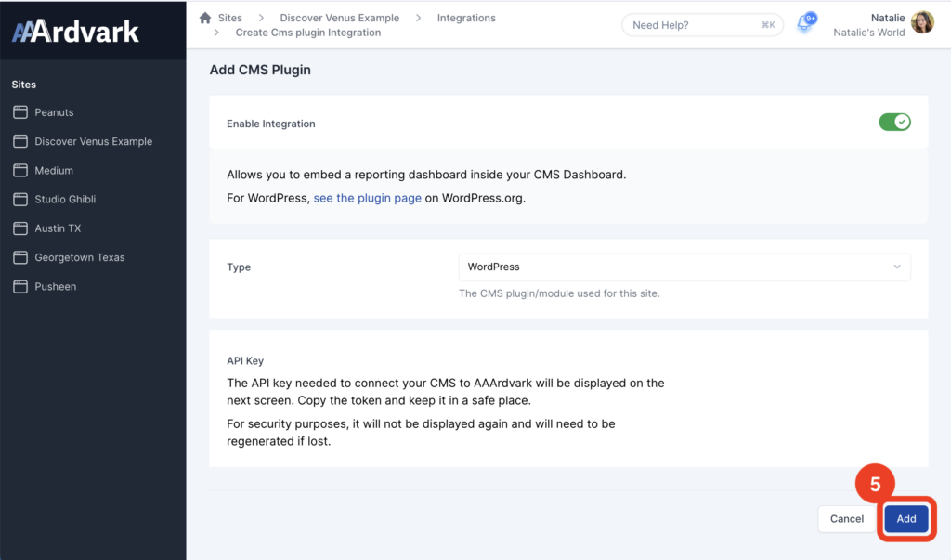Click the Austin TX site icon
Image resolution: width=951 pixels, height=560 pixels.
(x=20, y=228)
